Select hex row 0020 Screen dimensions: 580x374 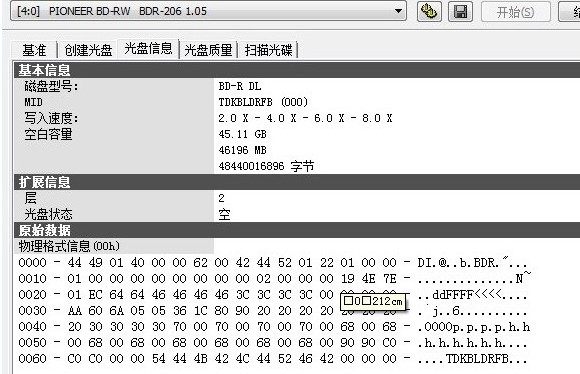coord(273,295)
